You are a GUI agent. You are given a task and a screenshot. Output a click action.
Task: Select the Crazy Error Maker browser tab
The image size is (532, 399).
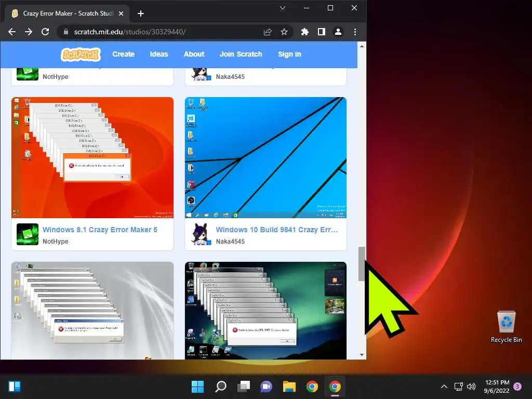pos(67,14)
